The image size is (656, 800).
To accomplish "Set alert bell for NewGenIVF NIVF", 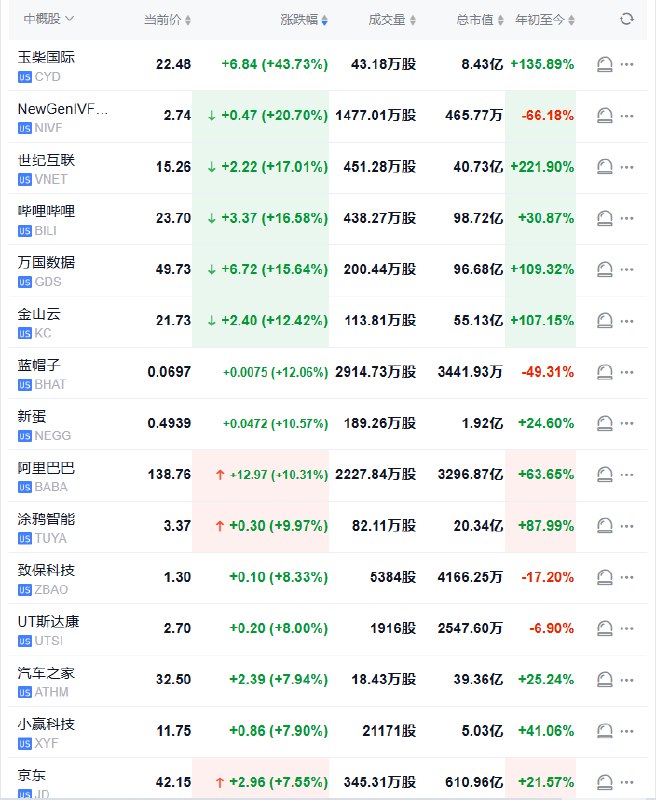I will [604, 115].
